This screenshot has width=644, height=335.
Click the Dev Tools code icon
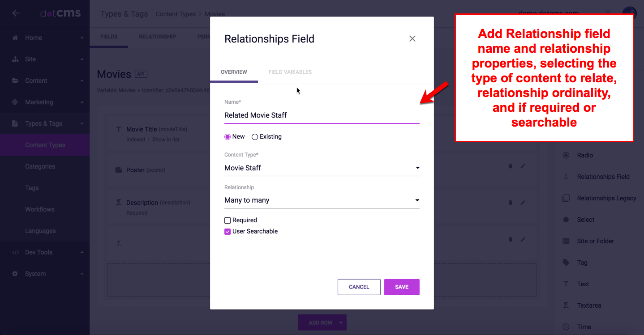(15, 253)
